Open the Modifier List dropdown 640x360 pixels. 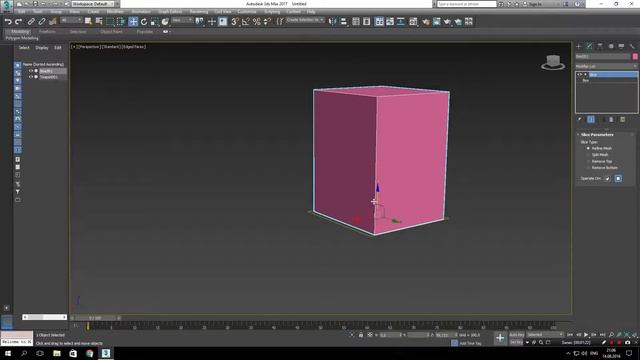pos(606,66)
